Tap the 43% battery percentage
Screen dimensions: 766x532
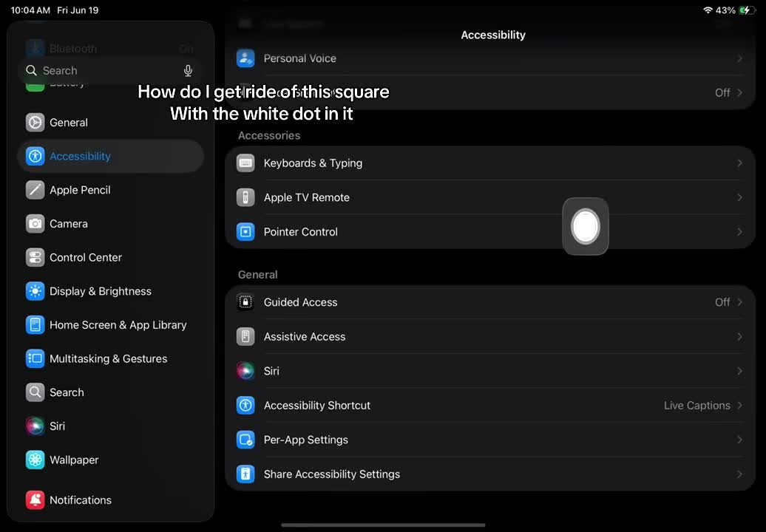tap(725, 10)
